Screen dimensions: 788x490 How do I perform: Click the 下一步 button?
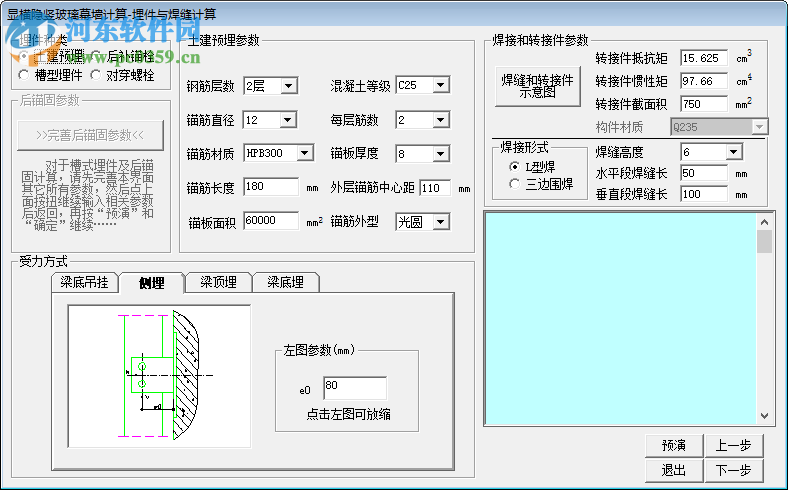click(x=733, y=470)
